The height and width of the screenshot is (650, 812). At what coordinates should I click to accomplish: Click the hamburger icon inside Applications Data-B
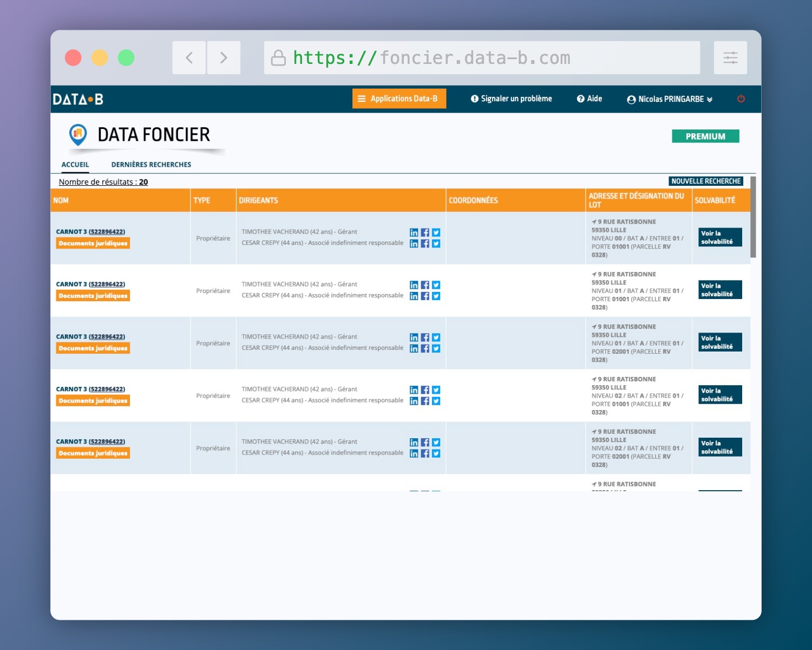click(x=362, y=99)
